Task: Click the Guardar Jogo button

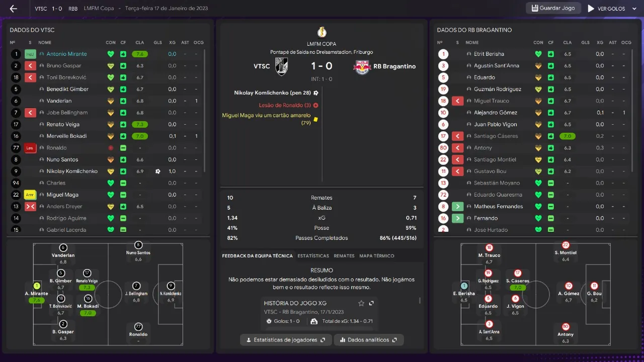Action: pos(553,9)
